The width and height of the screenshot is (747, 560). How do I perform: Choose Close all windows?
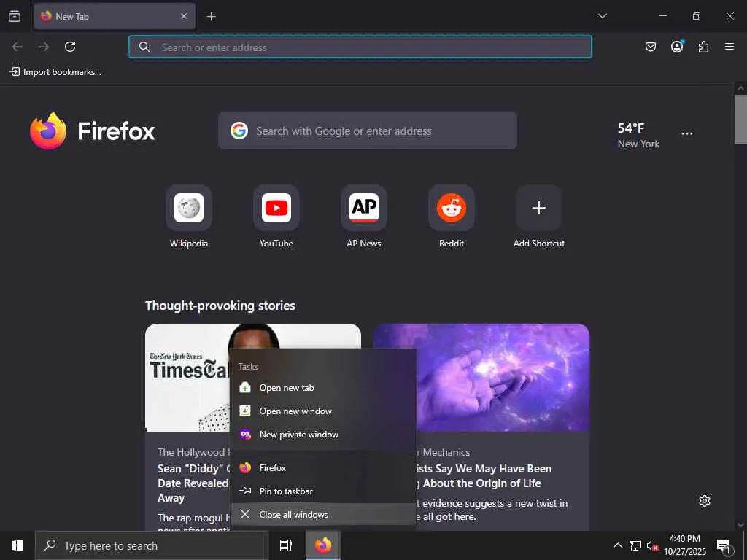(x=323, y=514)
